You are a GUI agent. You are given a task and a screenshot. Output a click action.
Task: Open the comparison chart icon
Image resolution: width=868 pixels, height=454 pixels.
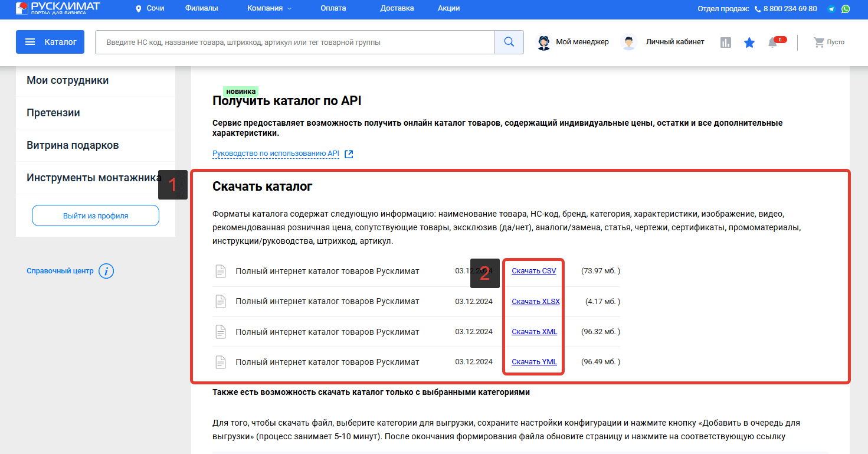pyautogui.click(x=726, y=43)
